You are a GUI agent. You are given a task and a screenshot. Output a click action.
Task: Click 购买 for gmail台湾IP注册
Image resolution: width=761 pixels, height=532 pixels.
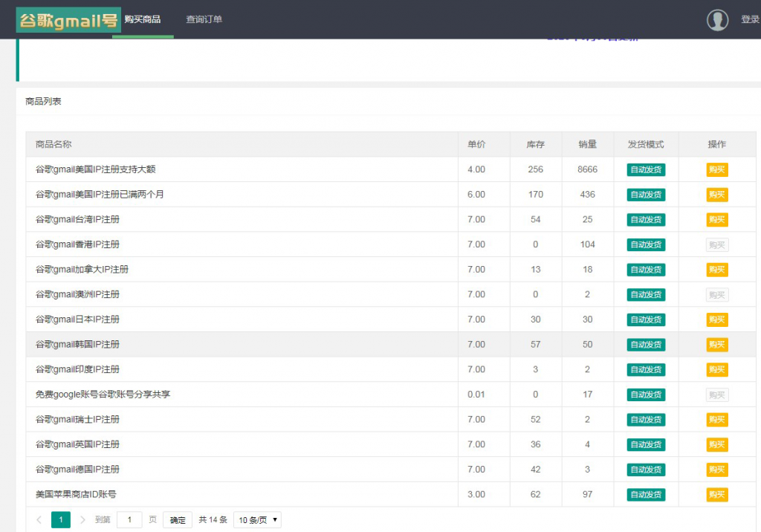(716, 220)
